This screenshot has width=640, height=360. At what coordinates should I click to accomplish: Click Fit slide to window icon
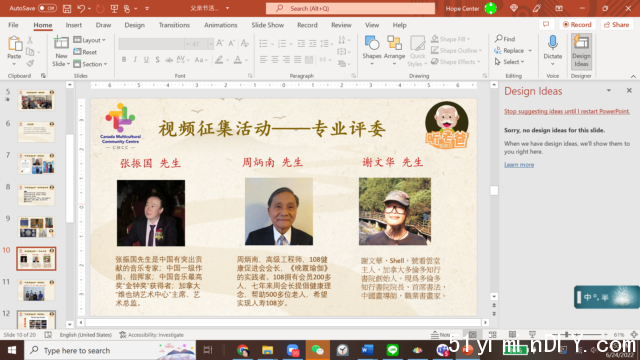tap(634, 335)
